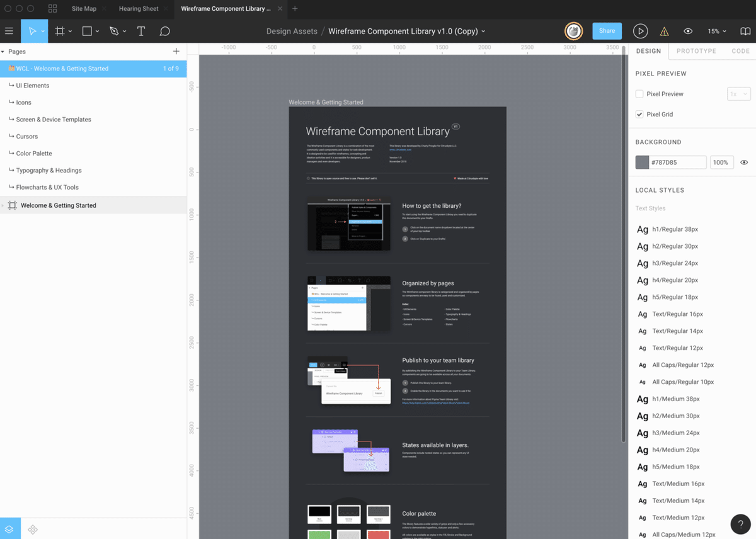Switch to the Hearing Sheet tab
Viewport: 756px width, 539px height.
[x=139, y=9]
